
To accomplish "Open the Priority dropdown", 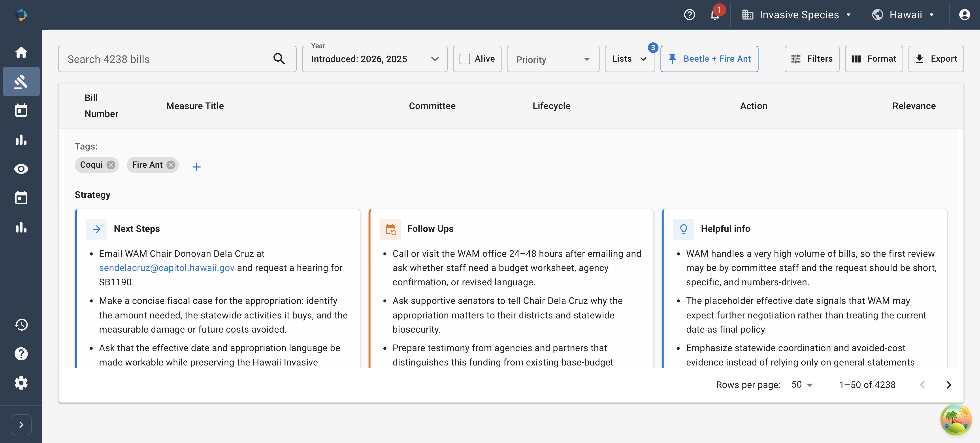I will tap(553, 59).
